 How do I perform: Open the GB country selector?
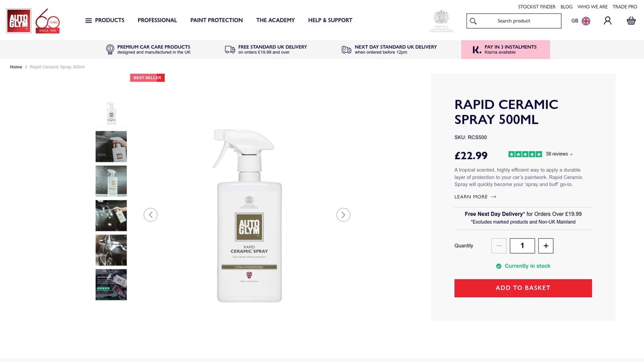point(580,20)
